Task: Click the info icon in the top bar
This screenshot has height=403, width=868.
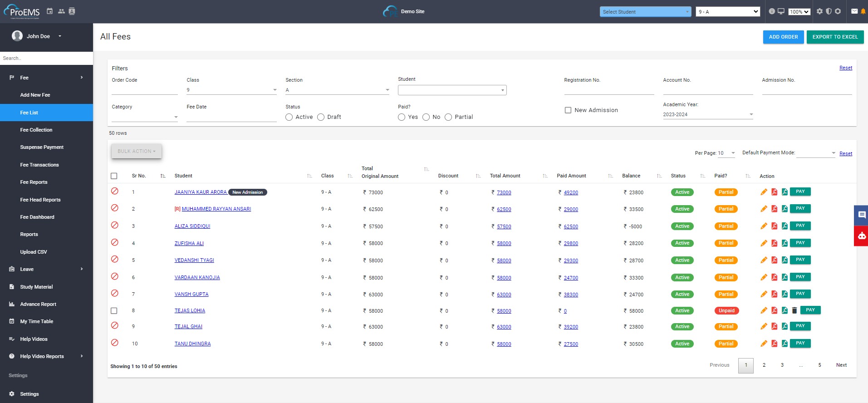Action: click(772, 11)
